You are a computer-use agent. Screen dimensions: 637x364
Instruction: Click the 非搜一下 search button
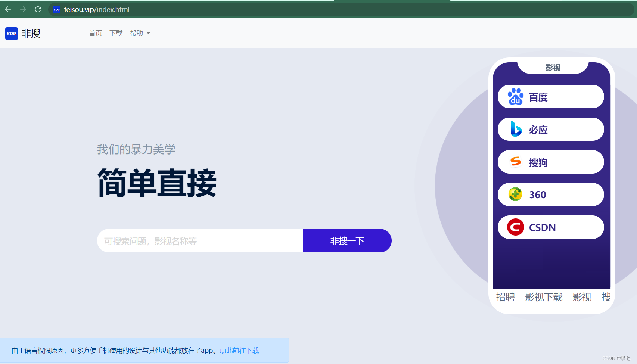click(347, 241)
